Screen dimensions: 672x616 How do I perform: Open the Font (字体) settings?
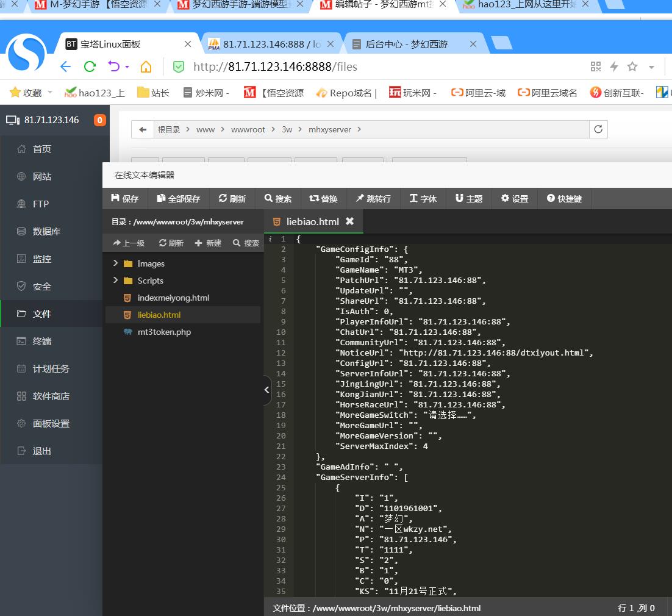423,199
